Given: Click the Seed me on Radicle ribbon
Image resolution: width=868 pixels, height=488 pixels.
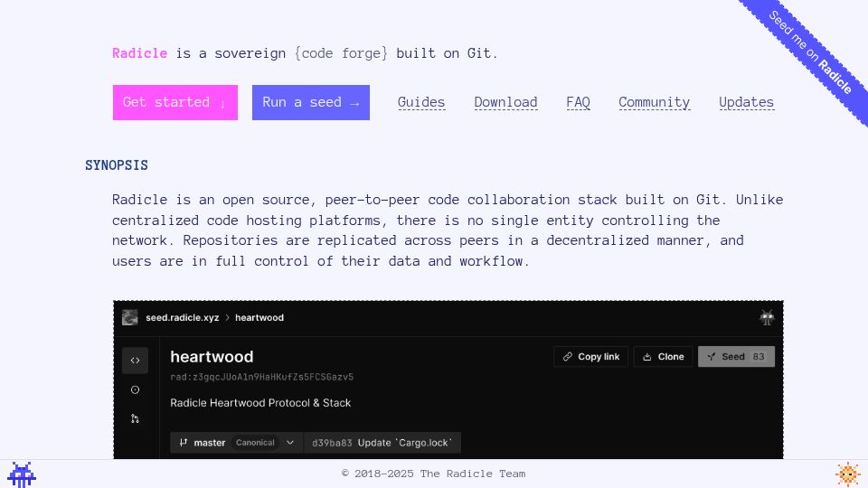Looking at the screenshot, I should click(x=810, y=52).
